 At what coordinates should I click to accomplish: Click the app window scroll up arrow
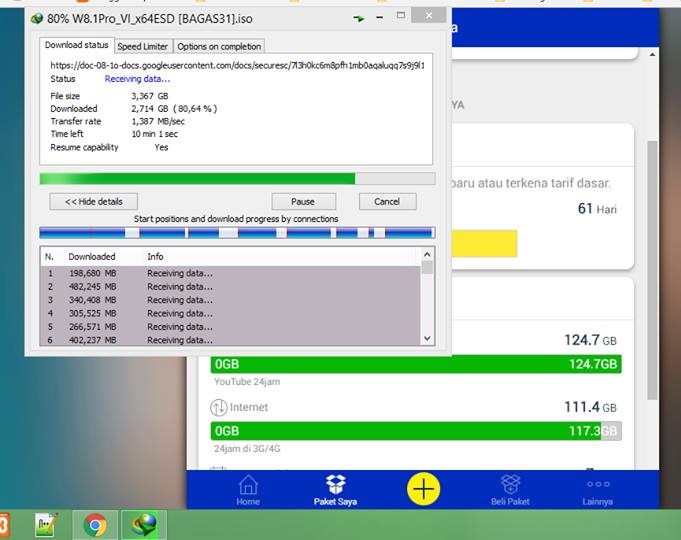click(652, 55)
